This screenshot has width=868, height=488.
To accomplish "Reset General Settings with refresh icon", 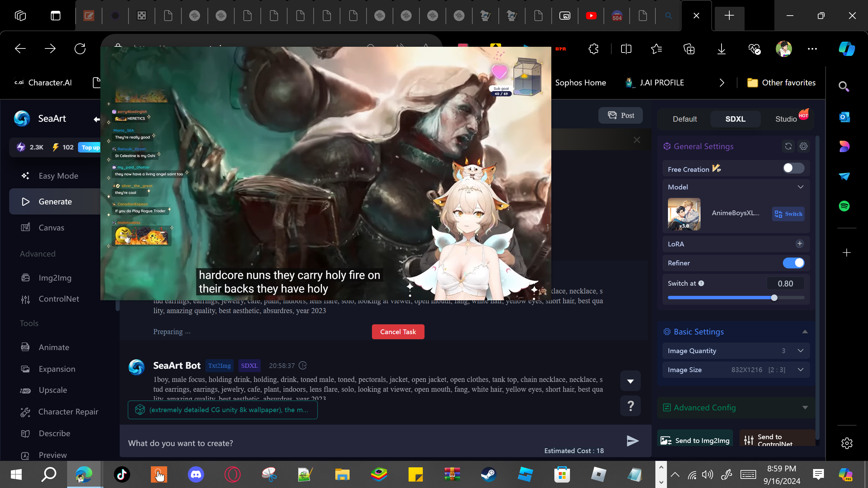I will 788,146.
